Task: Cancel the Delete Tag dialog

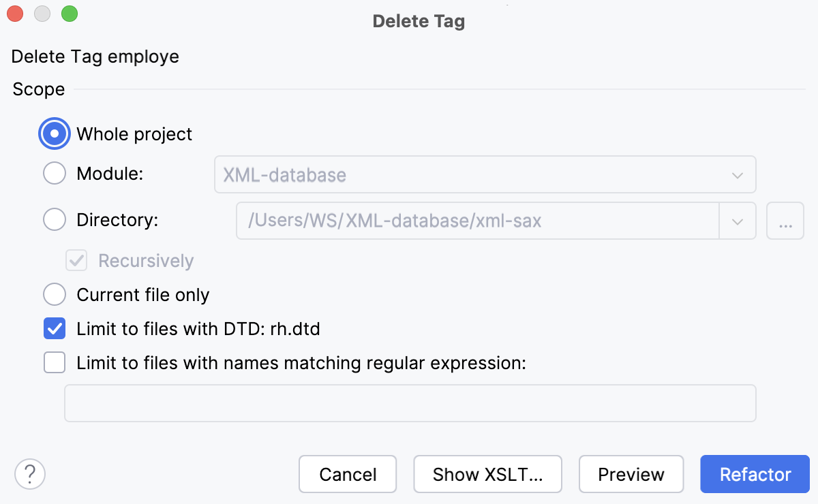Action: [x=348, y=474]
